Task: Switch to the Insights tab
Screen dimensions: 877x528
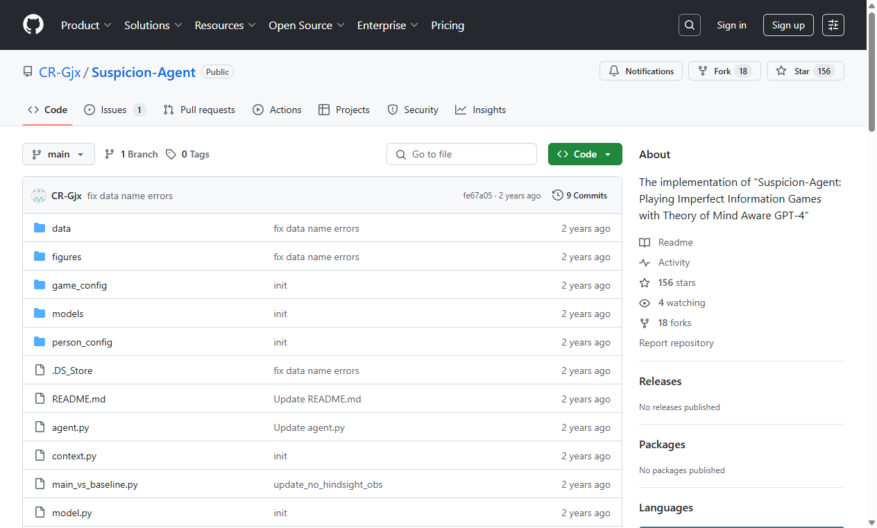Action: coord(480,110)
